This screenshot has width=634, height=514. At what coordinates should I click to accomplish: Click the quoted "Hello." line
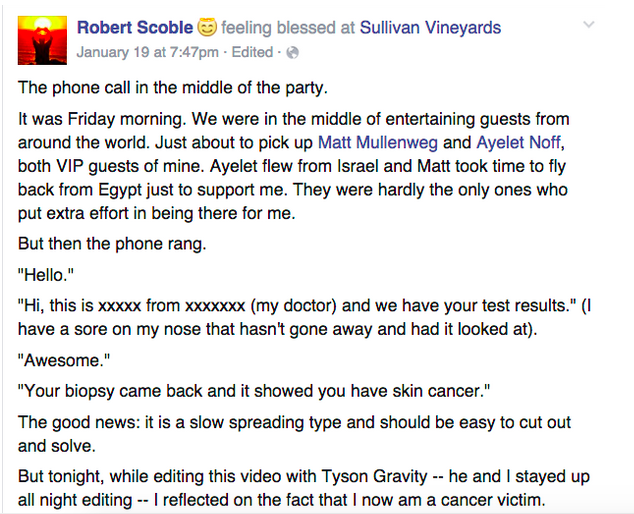pos(46,275)
